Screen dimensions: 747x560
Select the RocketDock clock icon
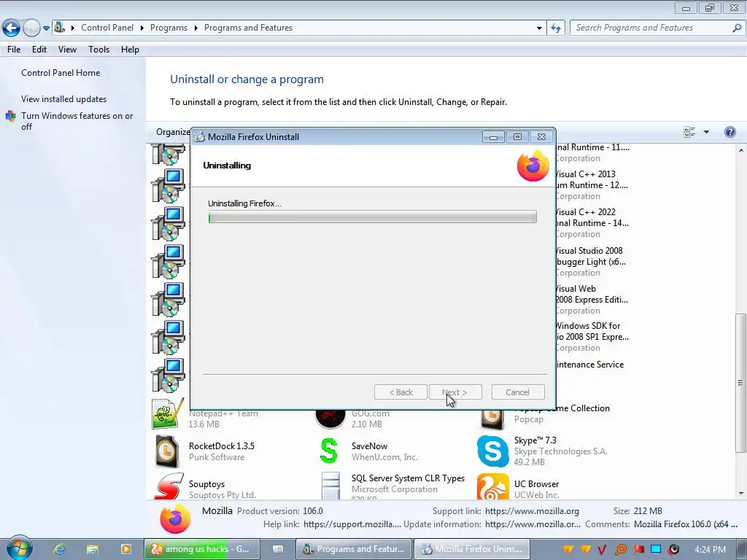click(x=167, y=451)
